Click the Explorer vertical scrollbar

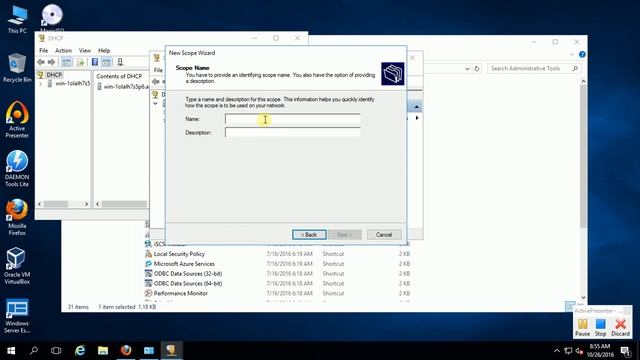tap(583, 155)
